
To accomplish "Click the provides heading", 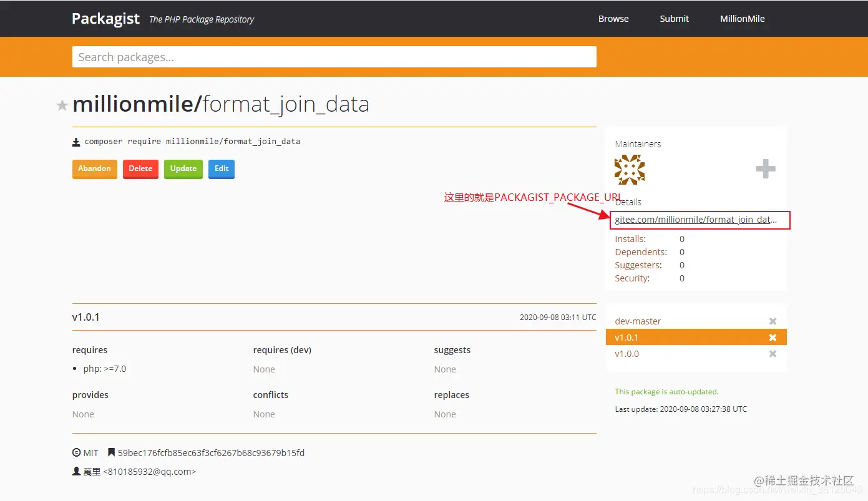I will point(90,395).
